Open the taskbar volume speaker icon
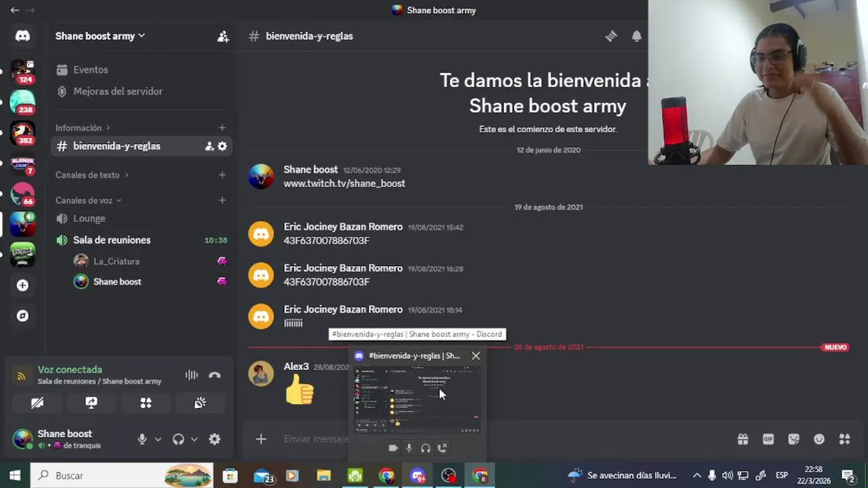The height and width of the screenshot is (488, 868). tap(727, 476)
